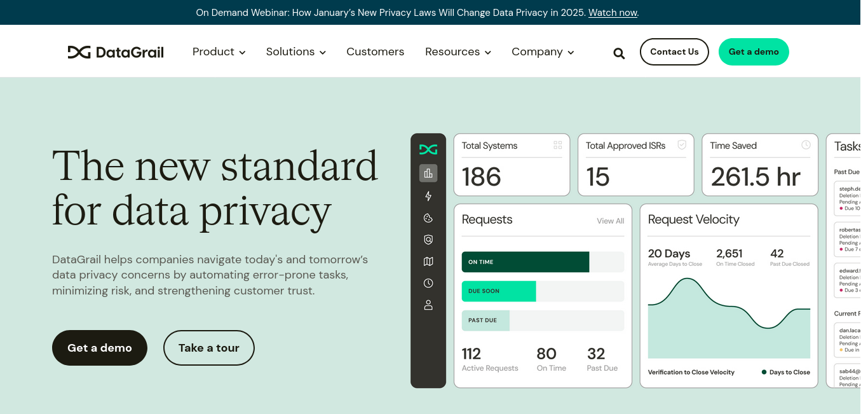Click the Contact Us button
The height and width of the screenshot is (414, 868).
tap(674, 52)
